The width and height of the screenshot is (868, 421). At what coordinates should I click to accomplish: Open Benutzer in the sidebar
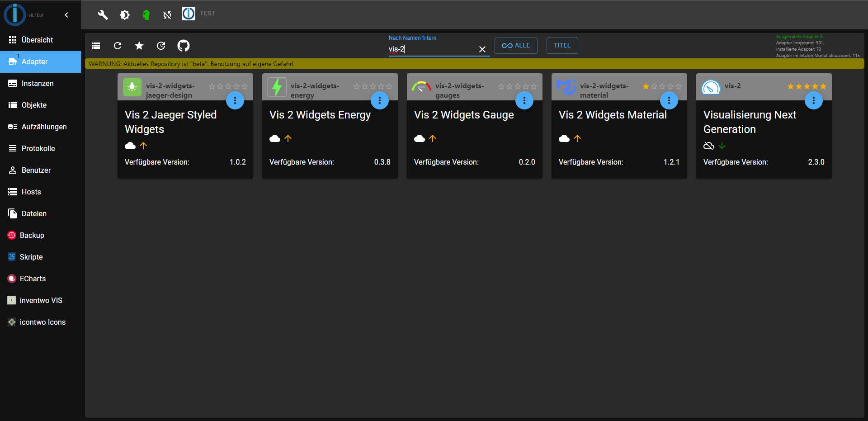point(41,170)
